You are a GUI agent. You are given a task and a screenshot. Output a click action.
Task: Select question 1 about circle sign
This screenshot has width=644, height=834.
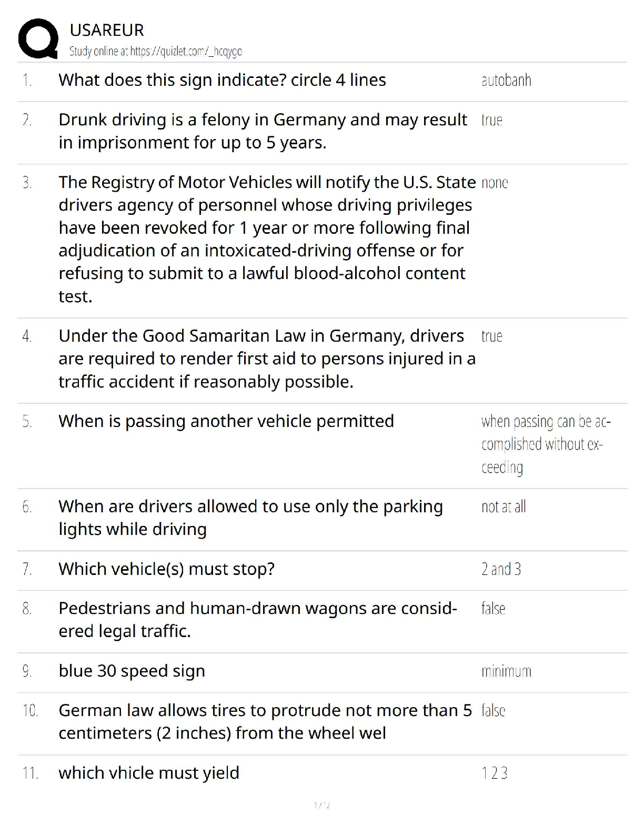click(x=222, y=80)
